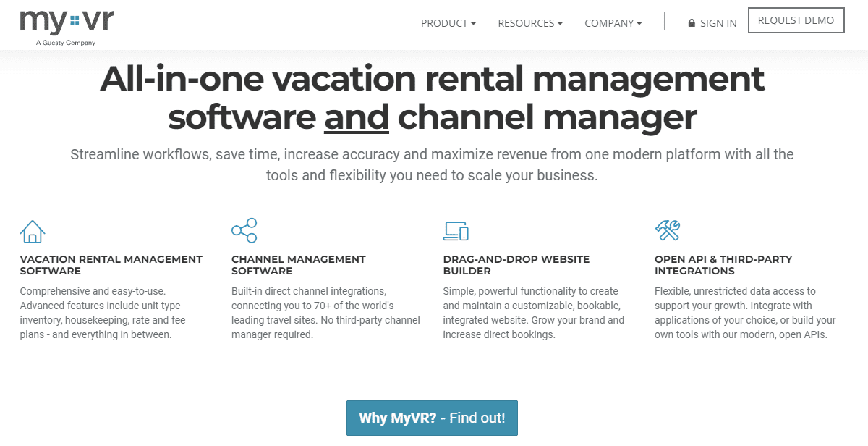The image size is (868, 446).
Task: Click the hammer and wrench integrations icon
Action: (667, 230)
